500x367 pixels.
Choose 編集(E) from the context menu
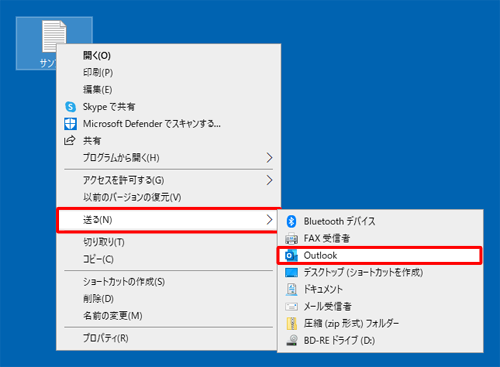169,90
